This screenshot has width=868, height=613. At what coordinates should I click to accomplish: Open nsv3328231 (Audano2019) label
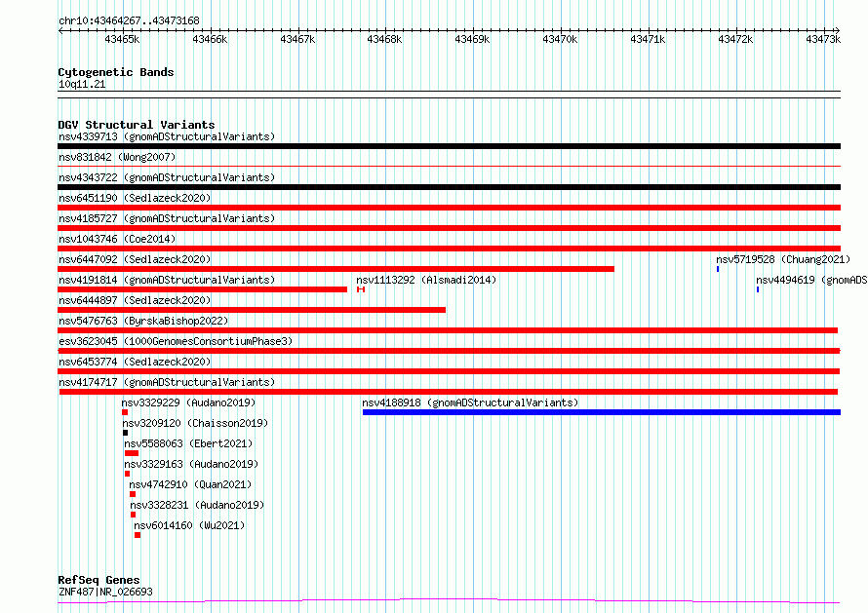pyautogui.click(x=197, y=505)
